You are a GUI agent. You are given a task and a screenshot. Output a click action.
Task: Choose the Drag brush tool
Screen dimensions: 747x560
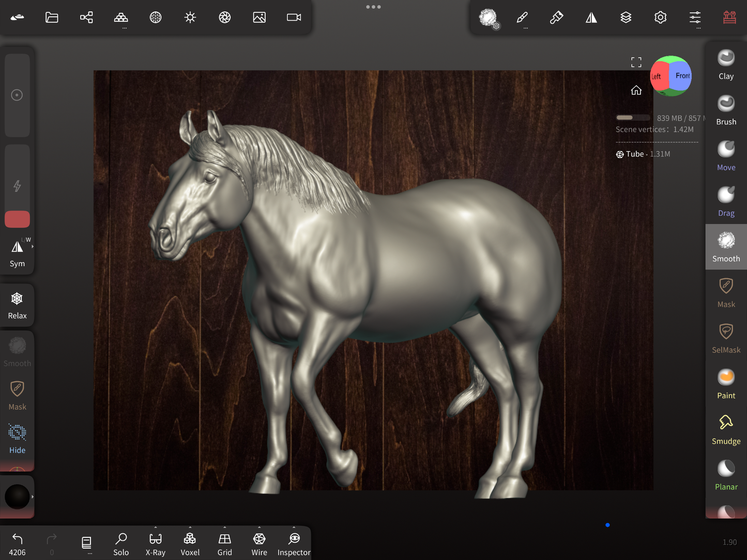(726, 201)
